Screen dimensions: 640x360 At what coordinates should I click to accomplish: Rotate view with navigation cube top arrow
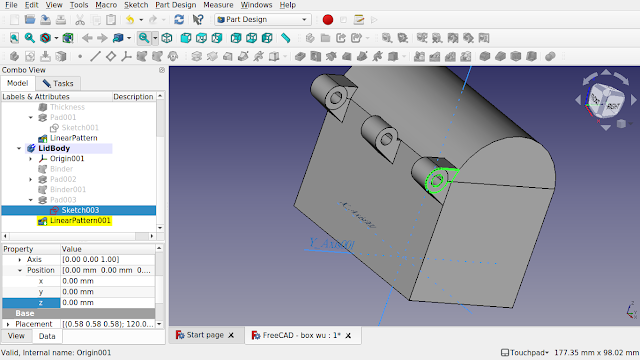click(606, 72)
